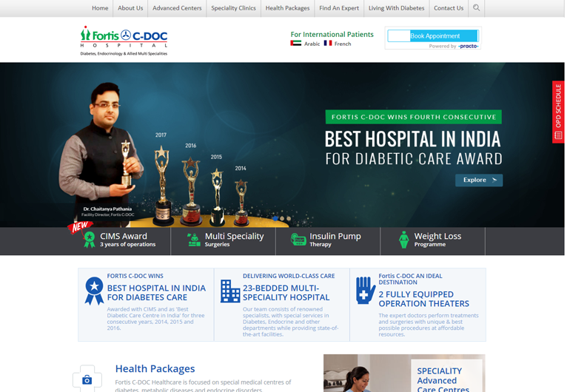
Task: Open the Speciality Clinics menu
Action: click(x=233, y=8)
